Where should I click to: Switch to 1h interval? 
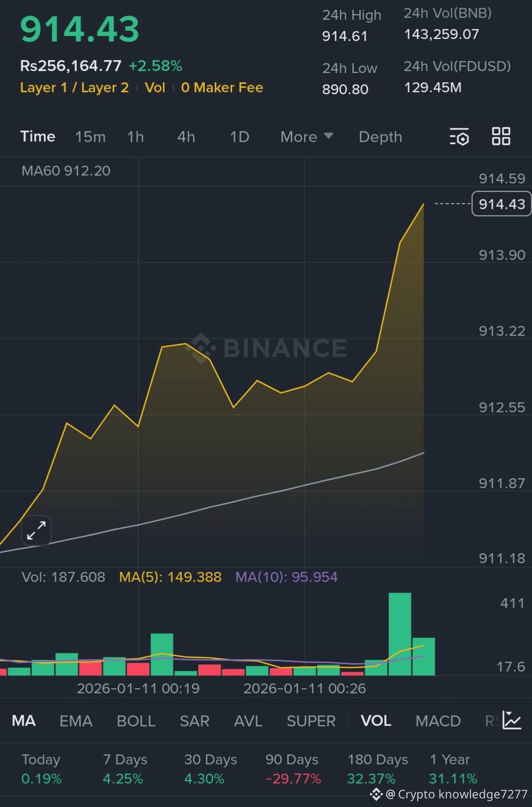135,136
